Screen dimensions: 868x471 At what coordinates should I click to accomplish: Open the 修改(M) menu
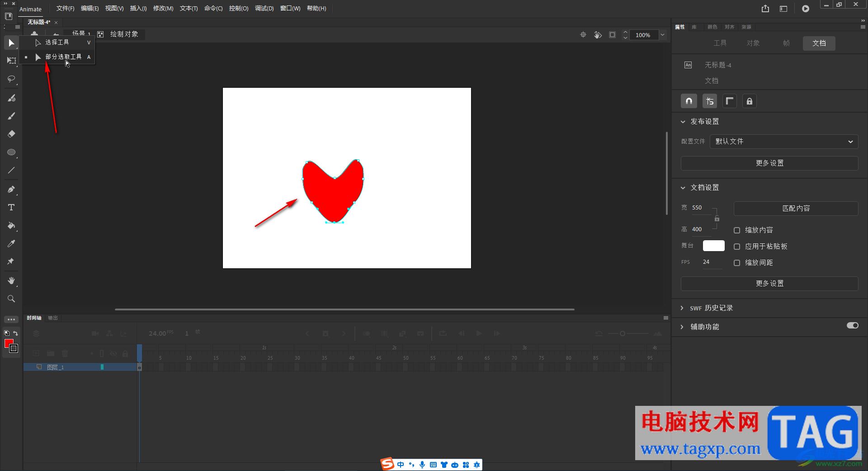[x=163, y=9]
